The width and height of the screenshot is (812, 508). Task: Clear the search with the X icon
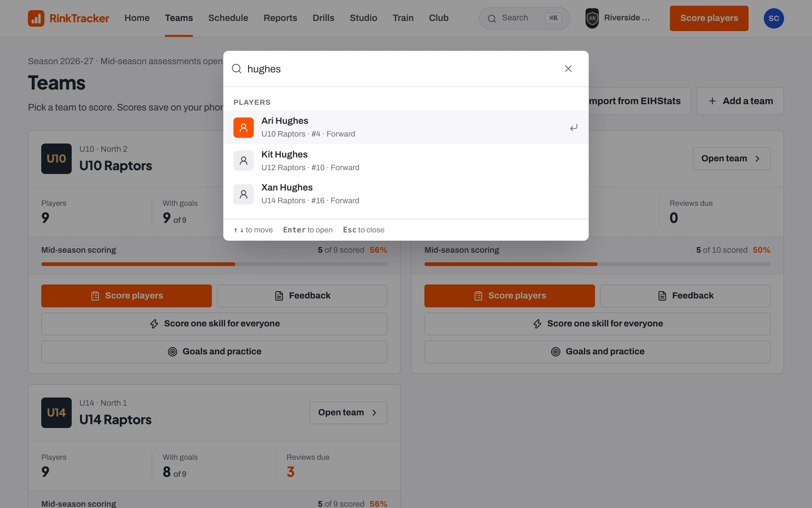tap(568, 69)
